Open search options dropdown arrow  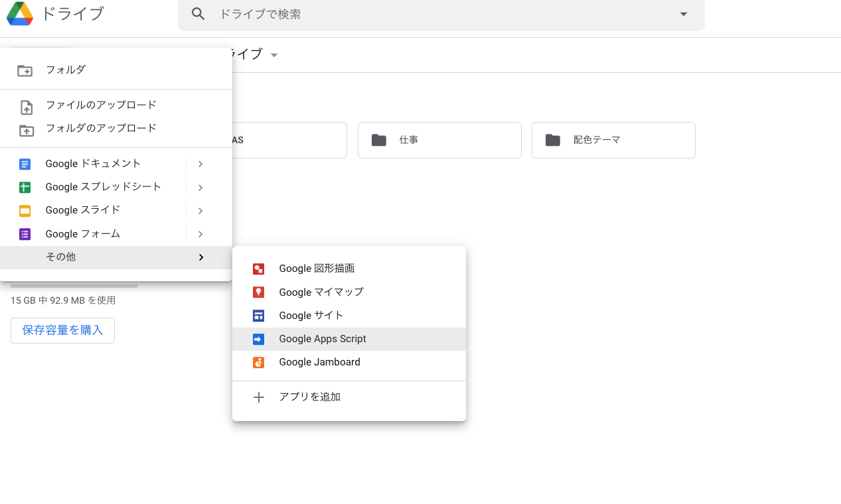click(x=684, y=14)
